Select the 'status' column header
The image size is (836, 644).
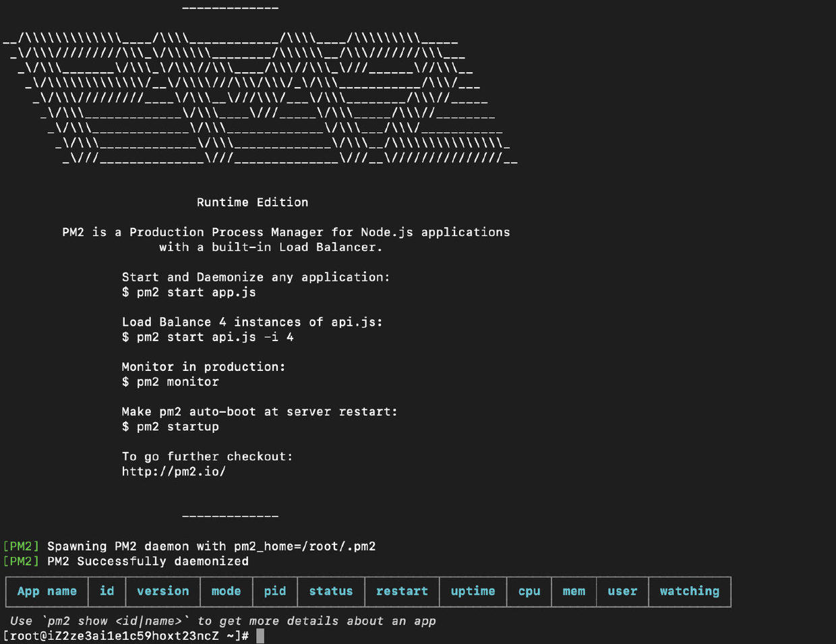(x=330, y=591)
